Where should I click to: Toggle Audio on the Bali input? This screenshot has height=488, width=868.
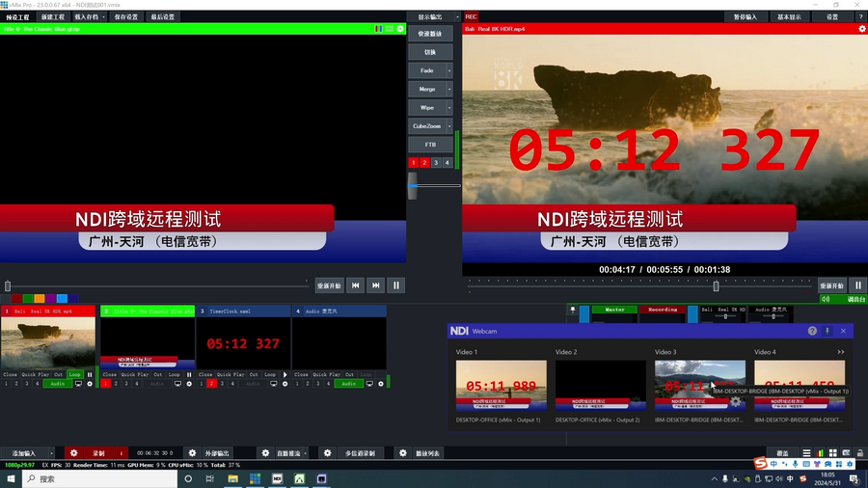point(56,384)
